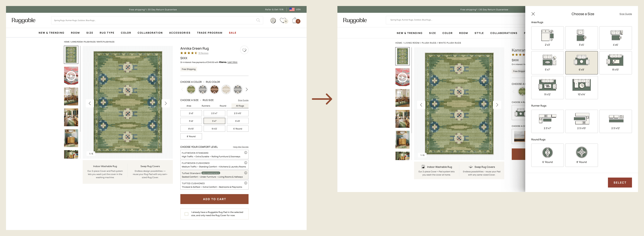Pick the 9'x12' area rug card in size panel
This screenshot has width=644, height=236.
[x=547, y=88]
